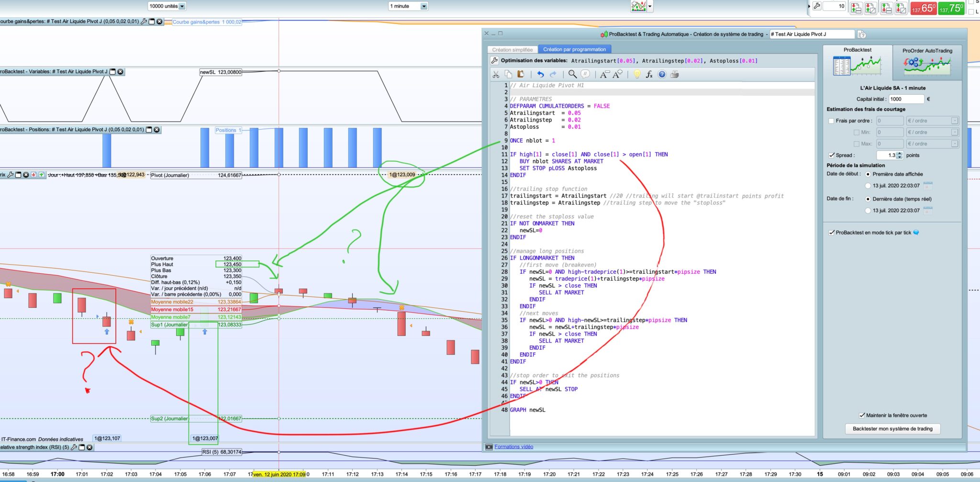The image size is (980, 482).
Task: Undo the last code edit
Action: pos(540,74)
